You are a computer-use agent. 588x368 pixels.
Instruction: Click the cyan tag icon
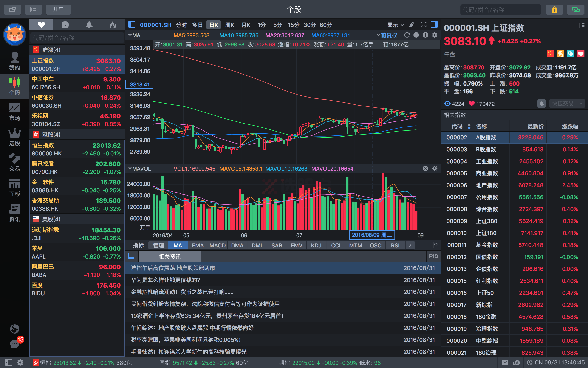[x=571, y=54]
